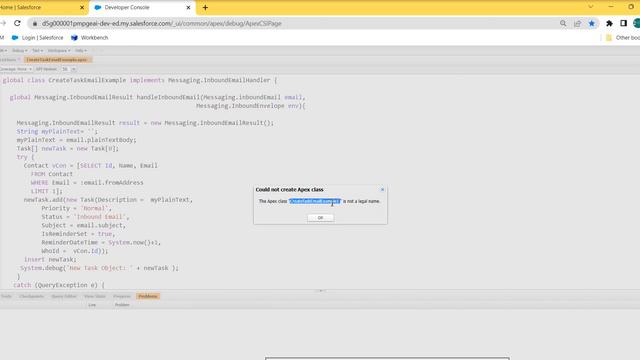Open the Login | Salesforce bookmark

click(38, 38)
